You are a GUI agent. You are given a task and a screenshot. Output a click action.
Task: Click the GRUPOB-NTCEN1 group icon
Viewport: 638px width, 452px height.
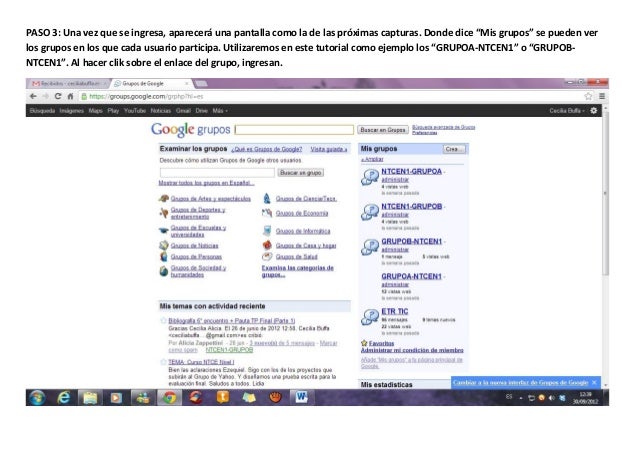tap(369, 247)
